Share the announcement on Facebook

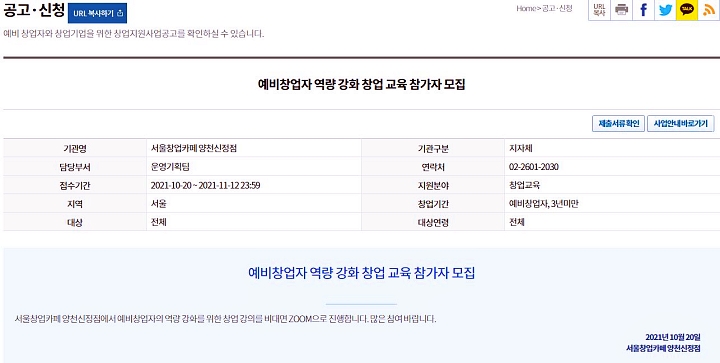[x=643, y=10]
